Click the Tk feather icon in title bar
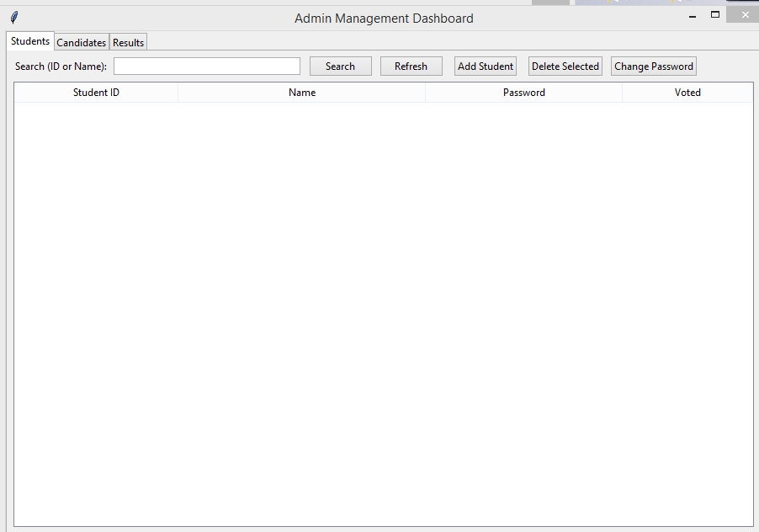 (x=14, y=18)
